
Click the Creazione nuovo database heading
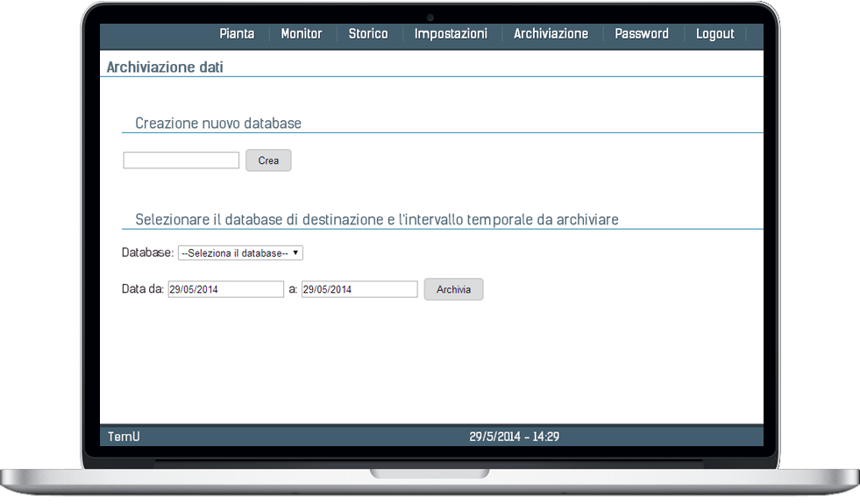pyautogui.click(x=218, y=123)
